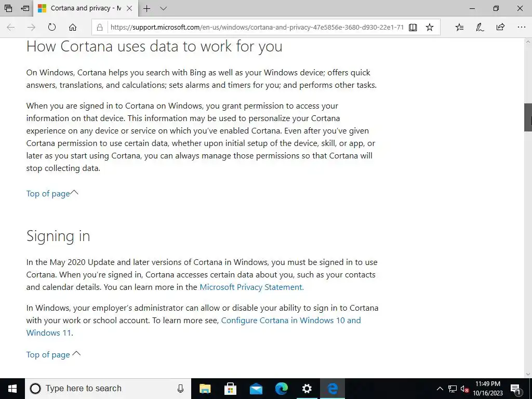Image resolution: width=532 pixels, height=399 pixels.
Task: Open Settings and more ellipsis menu
Action: coord(522,27)
